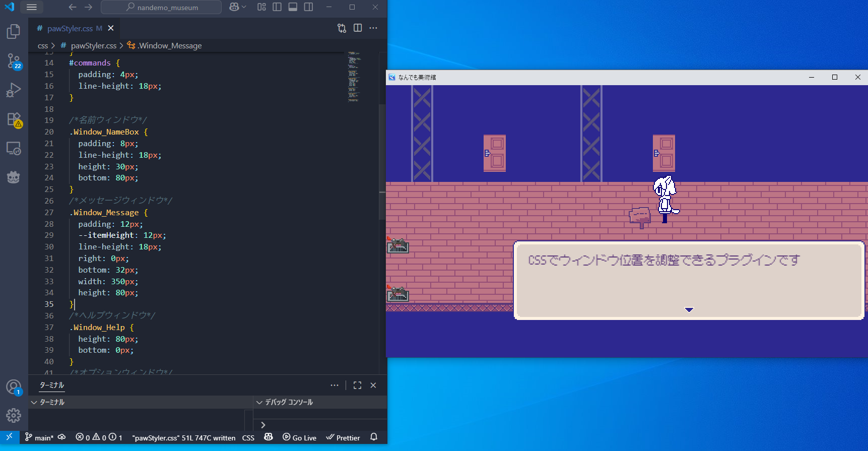Viewport: 868px width, 451px height.
Task: Click the main* git branch indicator
Action: (39, 437)
